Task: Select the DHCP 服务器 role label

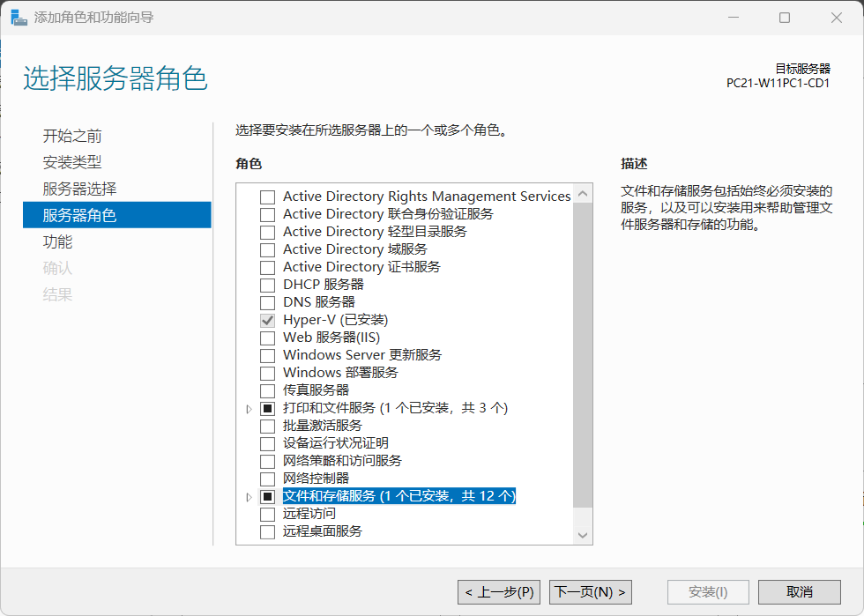Action: click(x=324, y=285)
